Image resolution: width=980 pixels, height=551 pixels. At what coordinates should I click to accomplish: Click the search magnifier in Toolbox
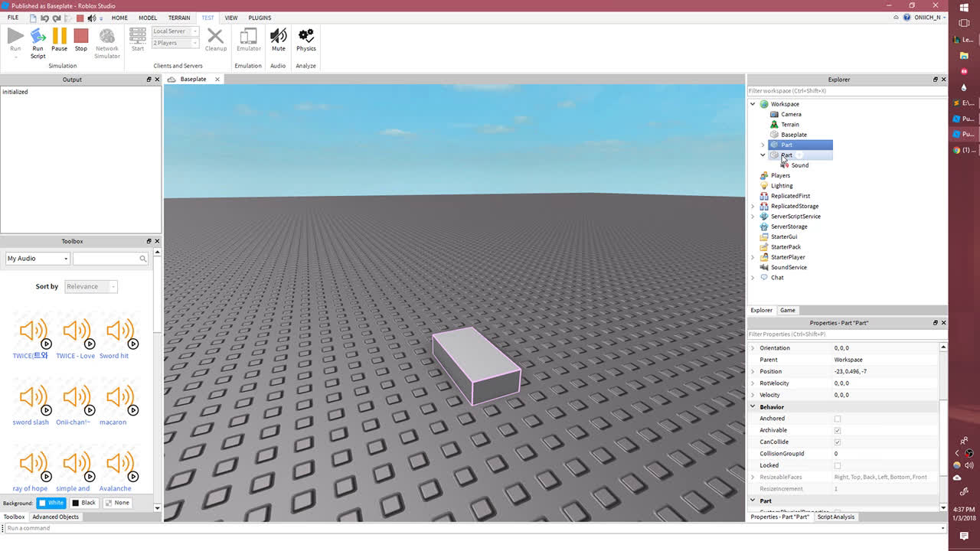pyautogui.click(x=143, y=259)
